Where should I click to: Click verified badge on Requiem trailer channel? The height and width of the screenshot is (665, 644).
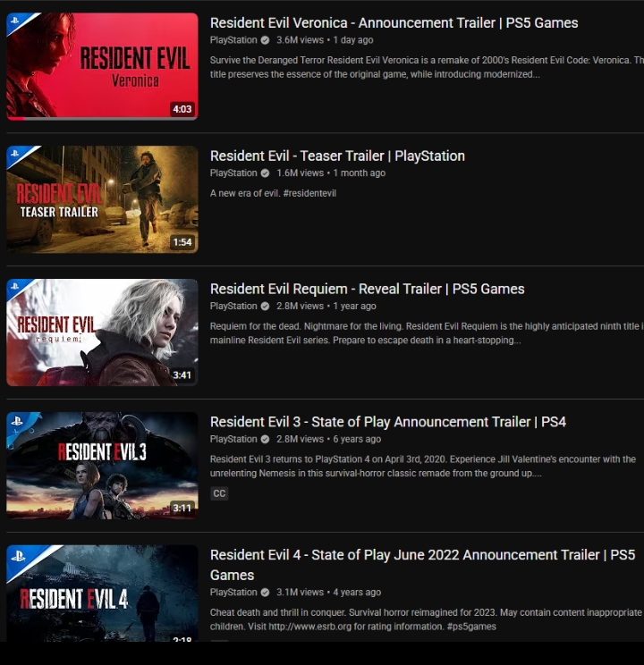coord(265,307)
